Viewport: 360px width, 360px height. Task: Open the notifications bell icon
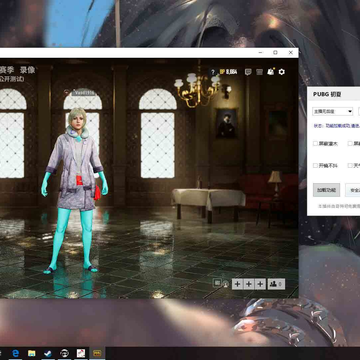(x=271, y=72)
